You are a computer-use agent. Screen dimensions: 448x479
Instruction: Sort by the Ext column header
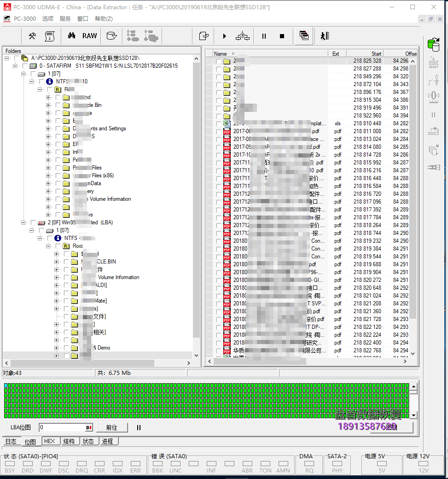point(337,53)
